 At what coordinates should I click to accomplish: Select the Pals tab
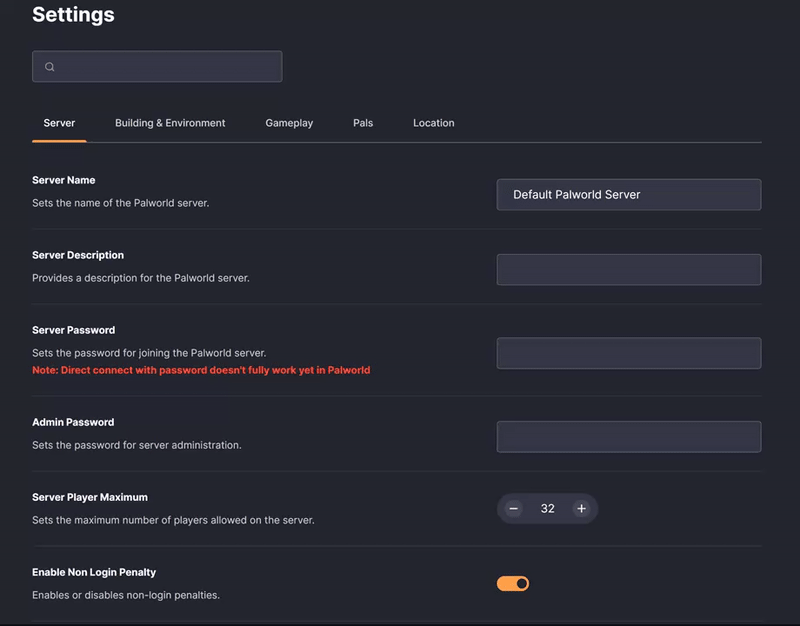tap(363, 123)
